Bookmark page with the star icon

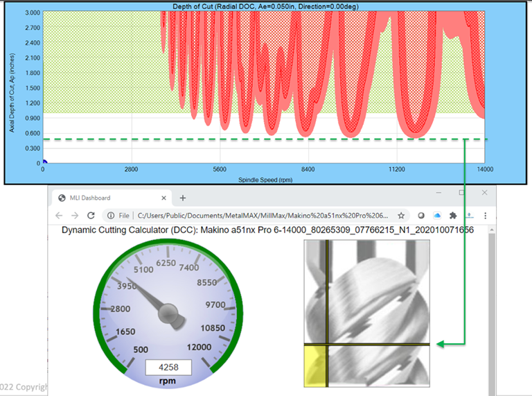coord(401,216)
